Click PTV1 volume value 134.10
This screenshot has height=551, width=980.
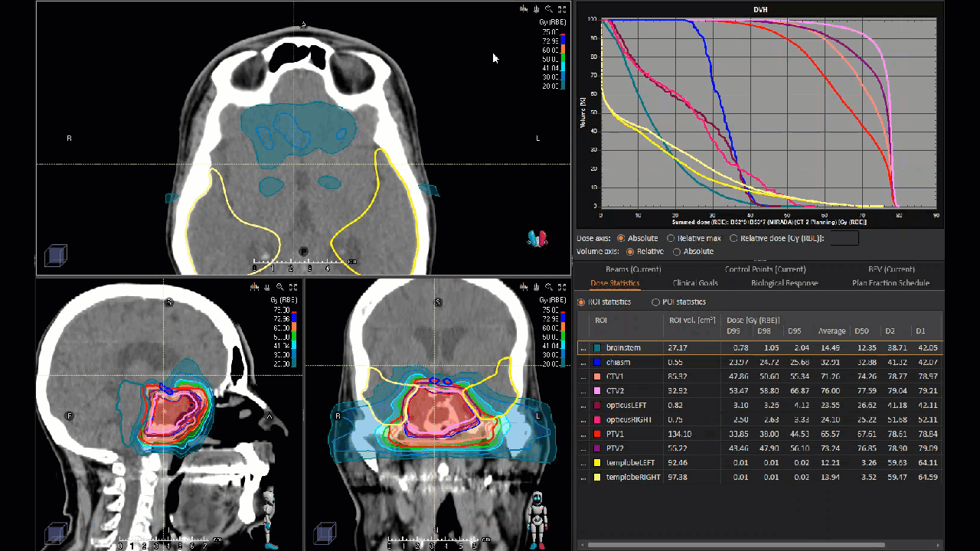pyautogui.click(x=679, y=434)
